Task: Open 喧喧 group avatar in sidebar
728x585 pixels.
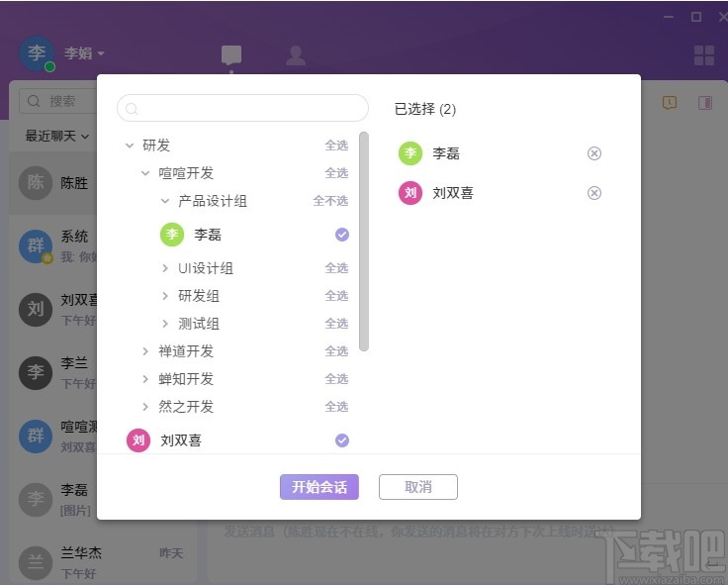Action: 36,437
